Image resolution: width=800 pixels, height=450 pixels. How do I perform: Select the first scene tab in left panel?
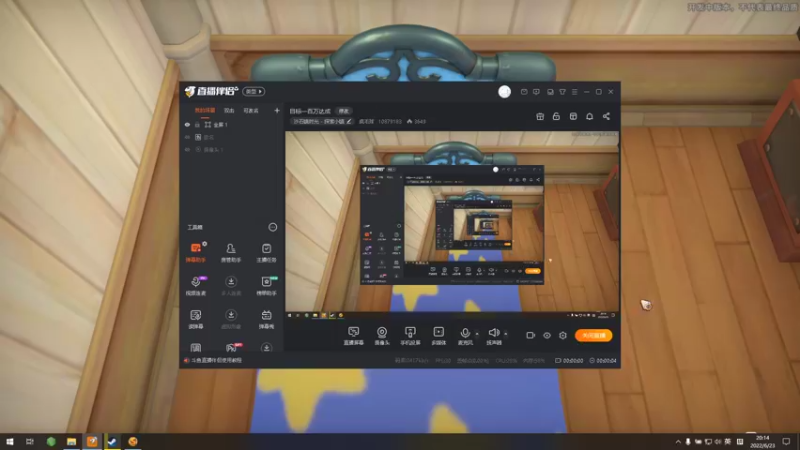tap(205, 110)
